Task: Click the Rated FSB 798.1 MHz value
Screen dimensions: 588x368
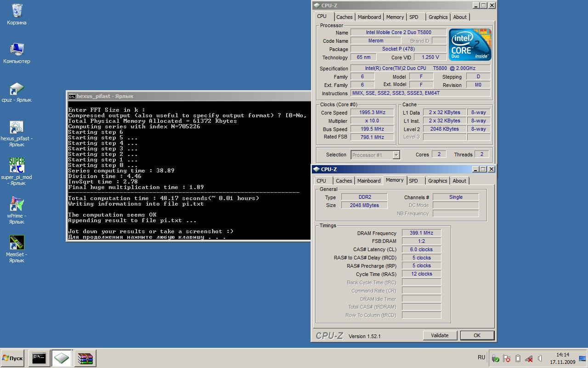Action: (372, 137)
